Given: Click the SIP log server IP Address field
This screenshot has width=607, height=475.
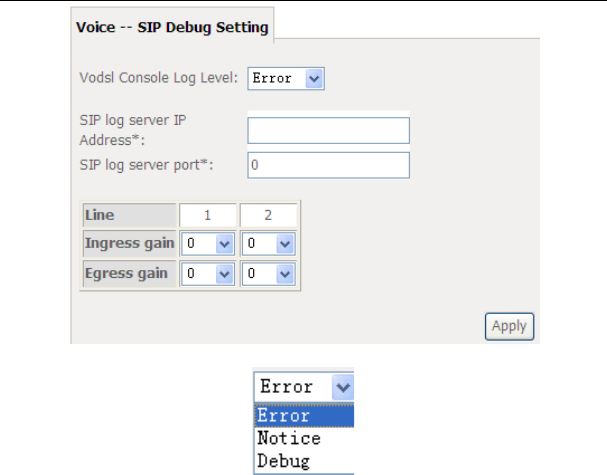Looking at the screenshot, I should [328, 131].
